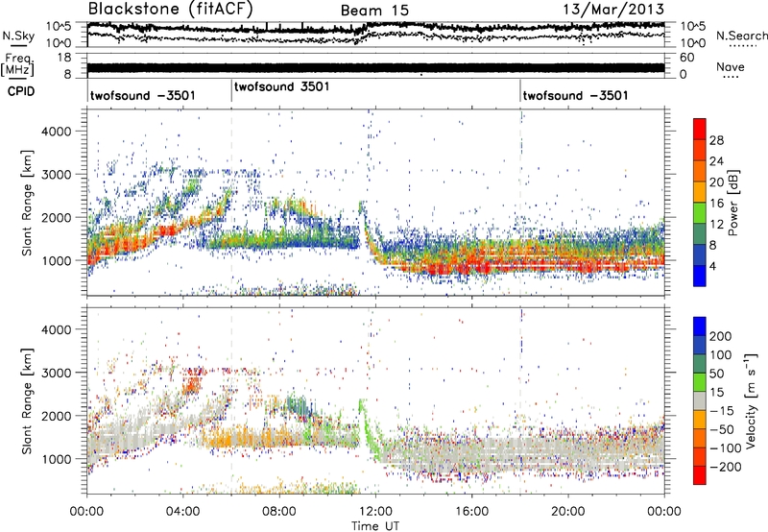Click the '4000' range tick on the power panel

point(56,132)
